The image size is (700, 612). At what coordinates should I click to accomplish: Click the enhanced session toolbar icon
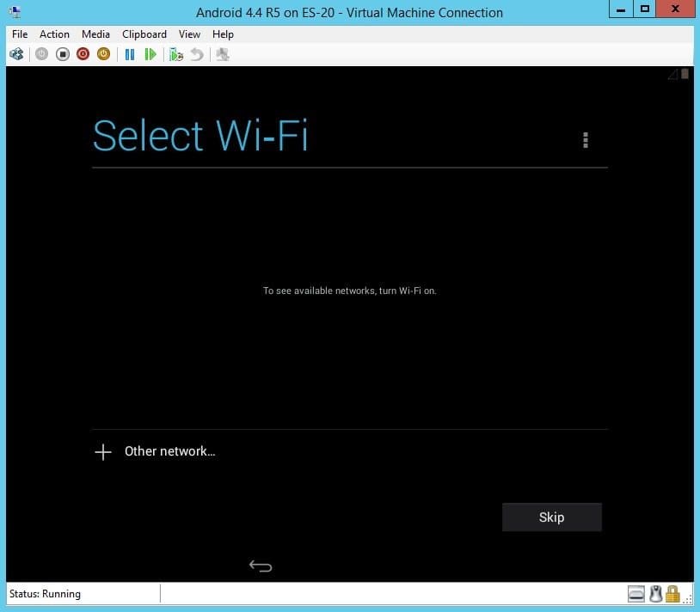pyautogui.click(x=223, y=54)
